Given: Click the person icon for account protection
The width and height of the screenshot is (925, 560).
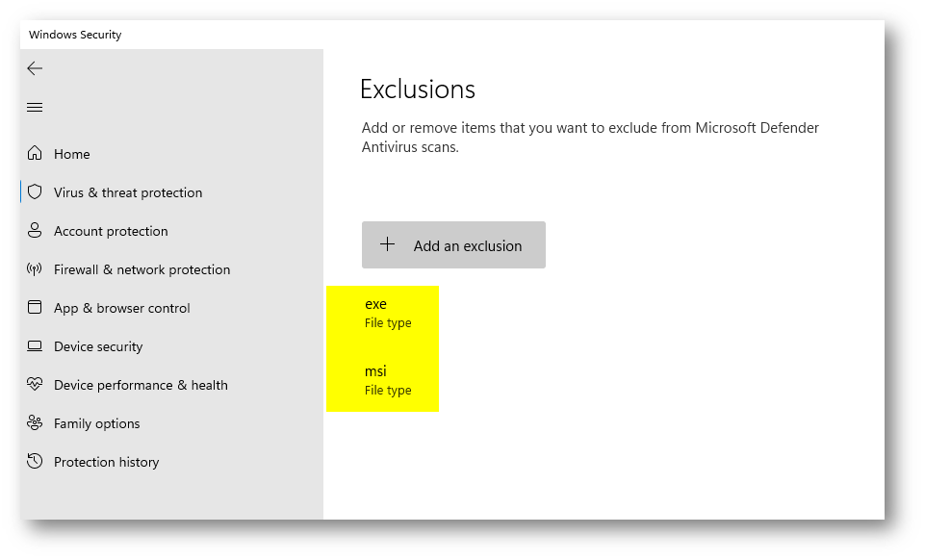Looking at the screenshot, I should pyautogui.click(x=35, y=231).
